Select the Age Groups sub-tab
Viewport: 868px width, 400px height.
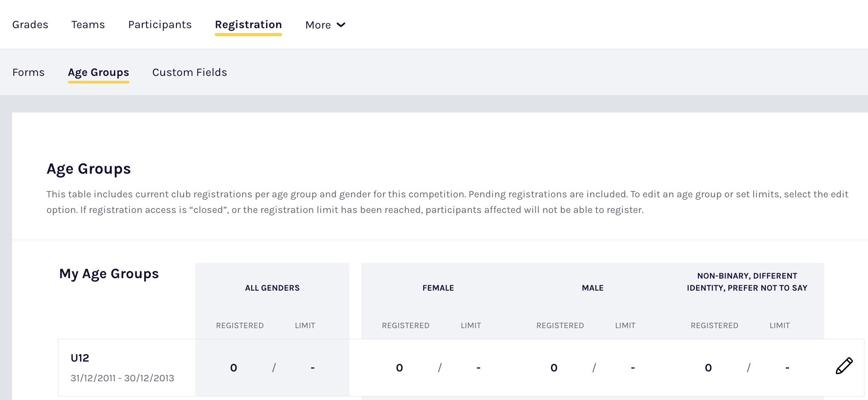98,72
